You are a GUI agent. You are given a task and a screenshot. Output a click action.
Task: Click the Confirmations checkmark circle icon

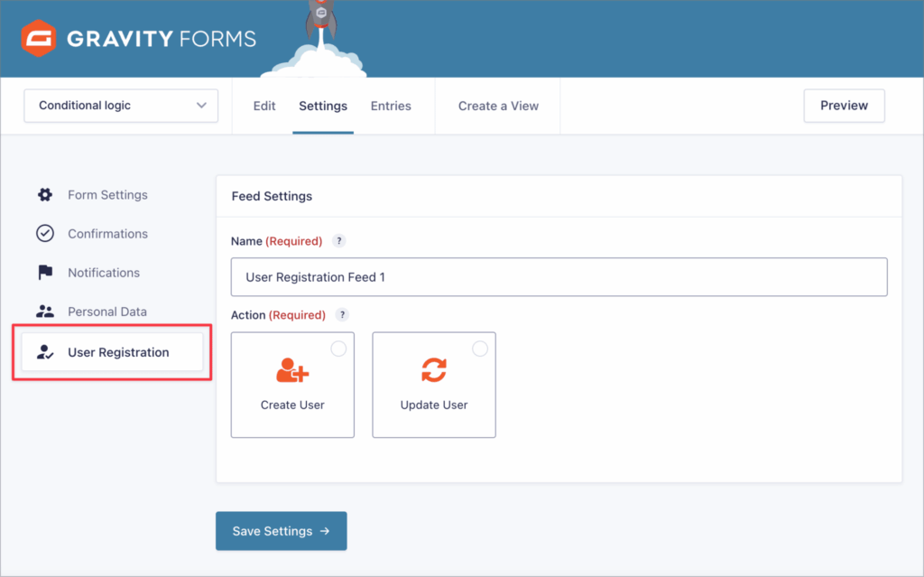pos(45,234)
